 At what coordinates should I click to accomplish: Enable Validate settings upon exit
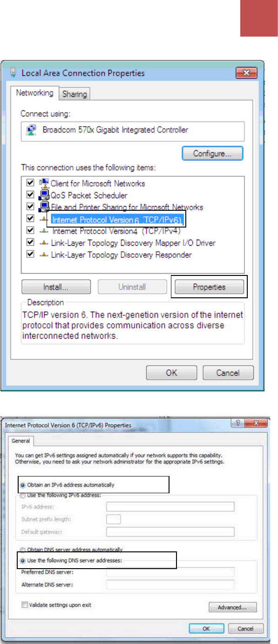coord(25,605)
